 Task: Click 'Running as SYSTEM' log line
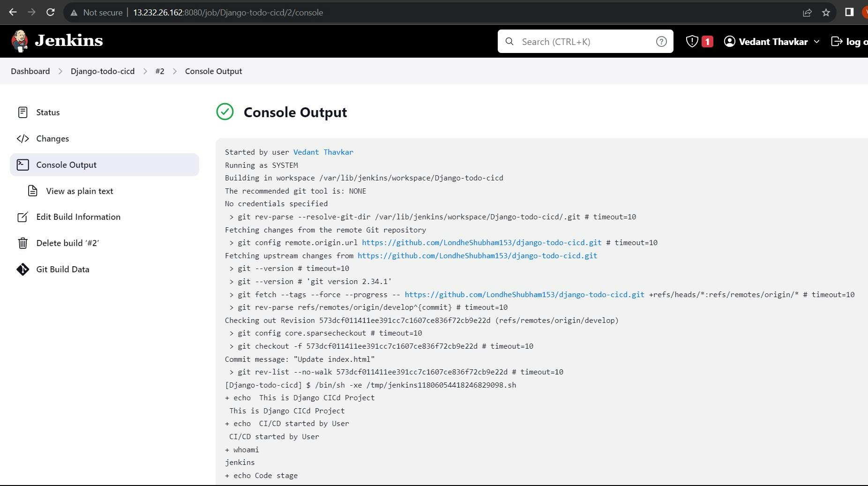tap(262, 165)
